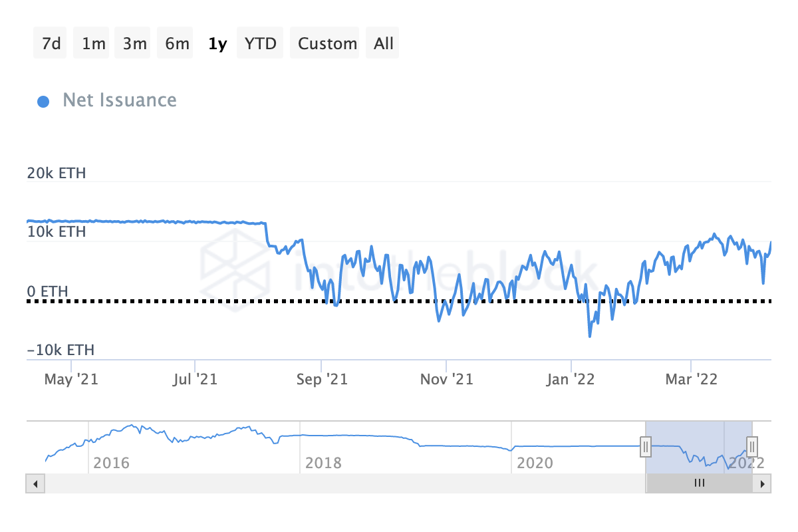Select the 1y time range

click(x=217, y=43)
